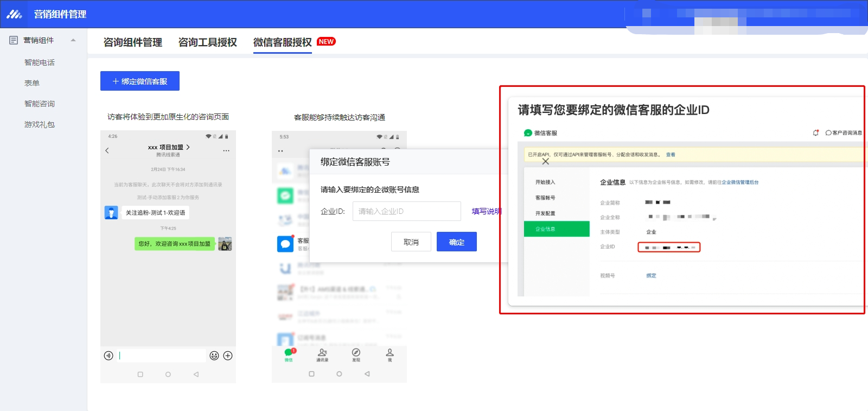Click the back triangle in the second phone

pos(367,374)
